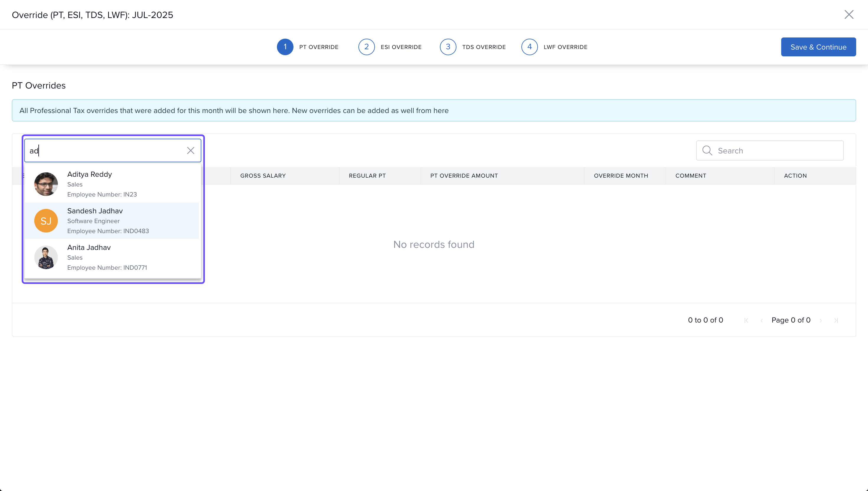The height and width of the screenshot is (491, 868).
Task: Jump to last page arrow
Action: point(836,320)
